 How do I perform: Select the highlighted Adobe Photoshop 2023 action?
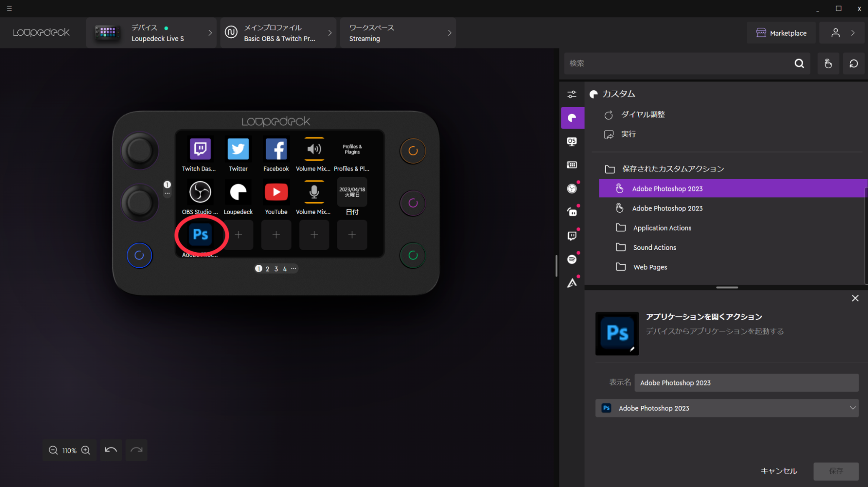point(733,188)
